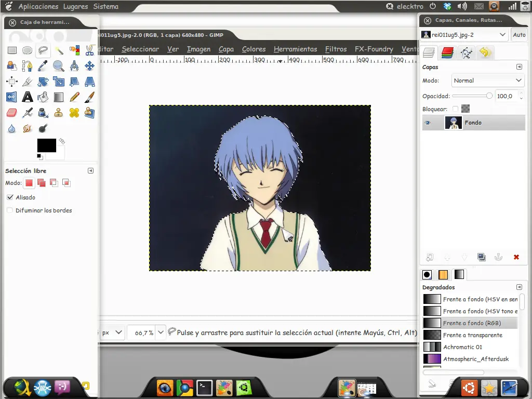The width and height of the screenshot is (532, 399).
Task: Open the Colores menu
Action: pyautogui.click(x=254, y=49)
